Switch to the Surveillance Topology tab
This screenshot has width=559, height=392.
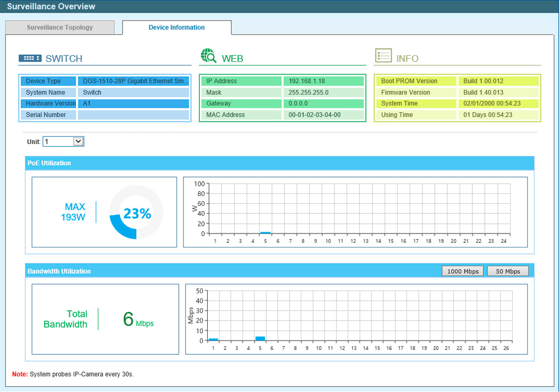[60, 27]
